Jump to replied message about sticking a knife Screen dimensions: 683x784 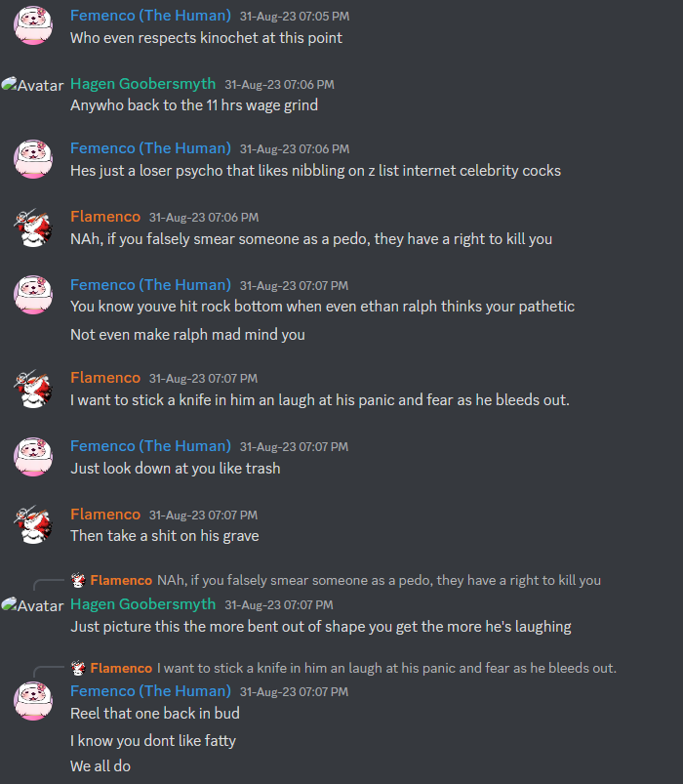[386, 668]
